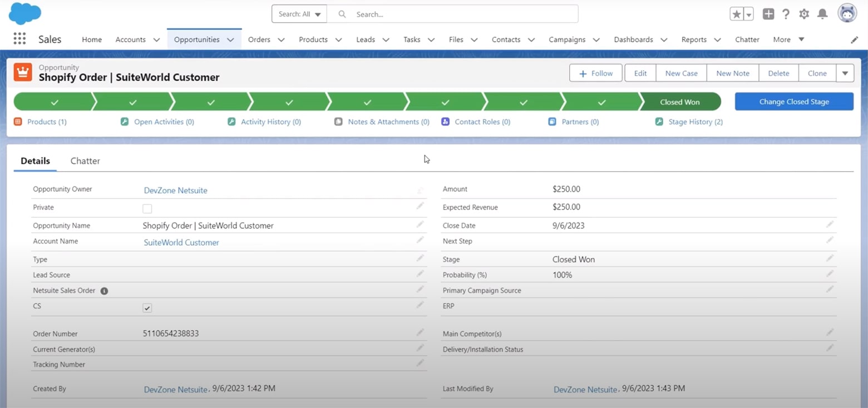Click the New Case button
The image size is (868, 408).
681,73
